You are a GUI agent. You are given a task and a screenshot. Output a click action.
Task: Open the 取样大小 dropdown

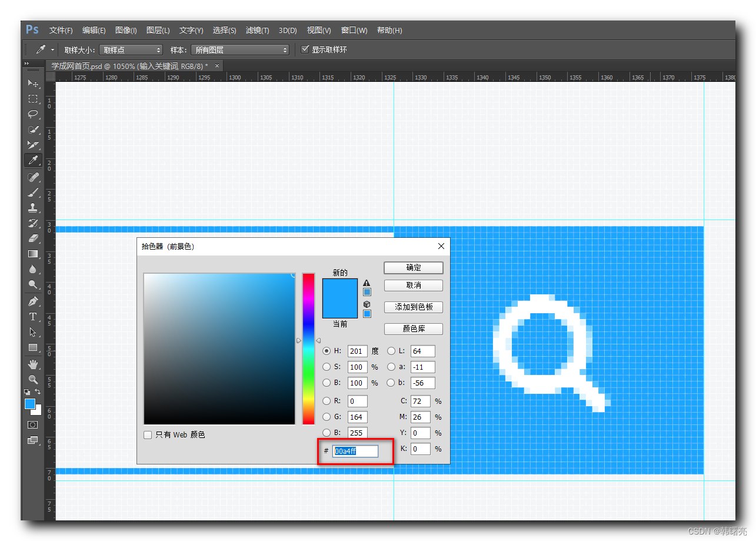click(x=131, y=50)
